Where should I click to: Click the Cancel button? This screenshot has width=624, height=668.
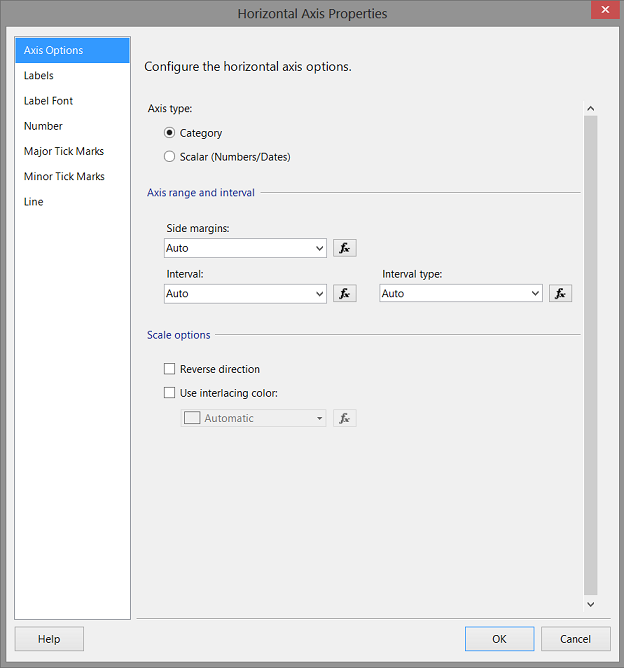click(575, 639)
